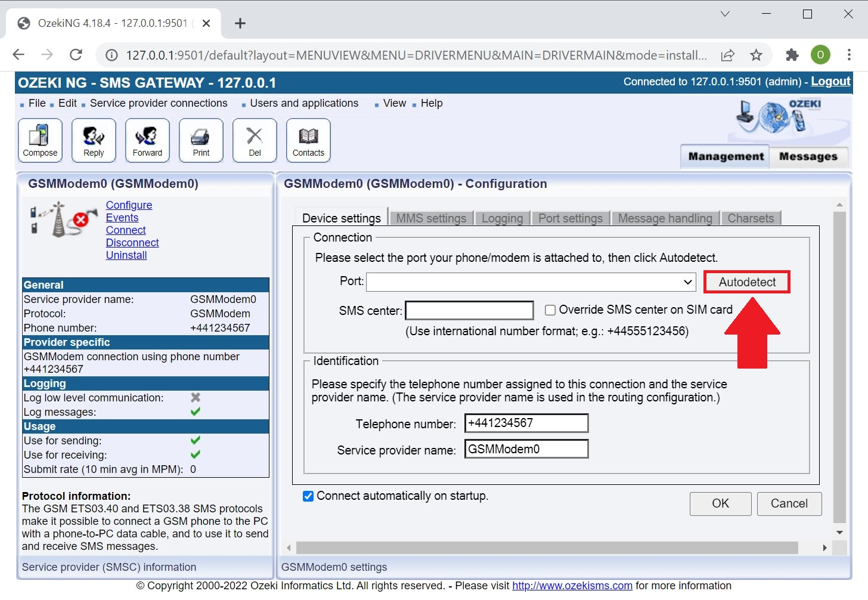Click the Disconnect link

[132, 243]
